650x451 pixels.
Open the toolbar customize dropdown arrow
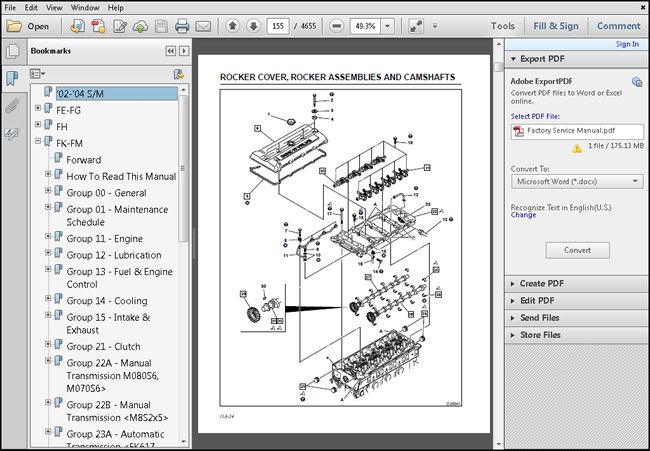(435, 26)
